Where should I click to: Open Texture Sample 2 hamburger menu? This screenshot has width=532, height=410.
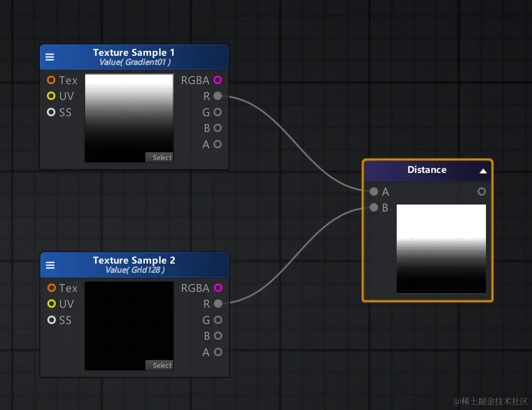point(50,265)
